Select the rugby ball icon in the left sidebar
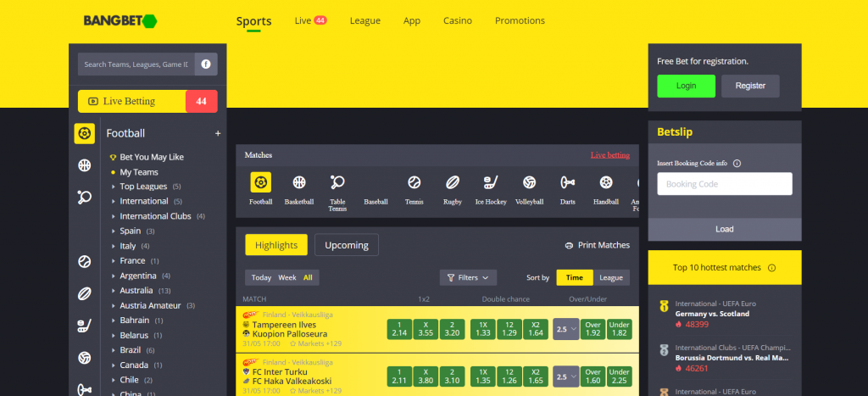Screen dimensions: 868x396 pos(84,293)
